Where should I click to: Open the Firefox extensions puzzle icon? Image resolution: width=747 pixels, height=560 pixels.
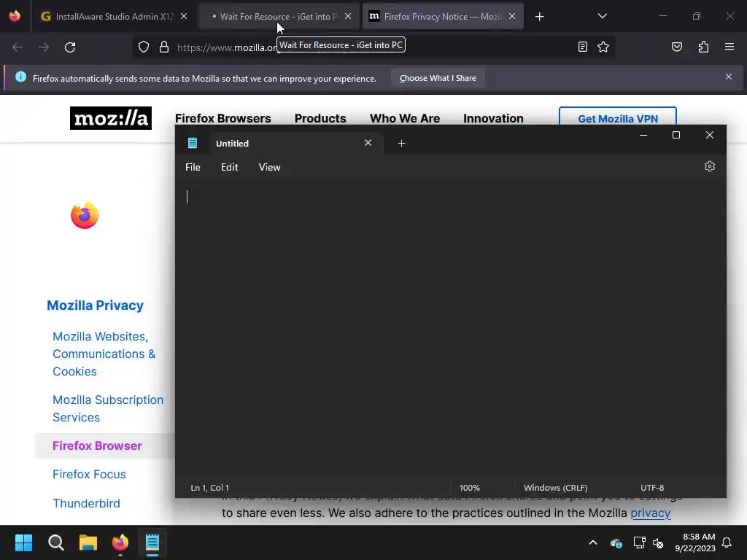pyautogui.click(x=703, y=47)
